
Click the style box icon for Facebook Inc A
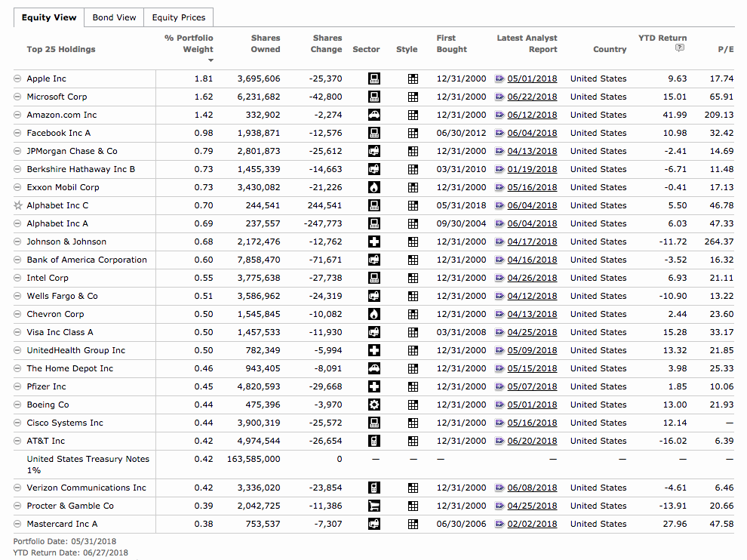pos(413,134)
